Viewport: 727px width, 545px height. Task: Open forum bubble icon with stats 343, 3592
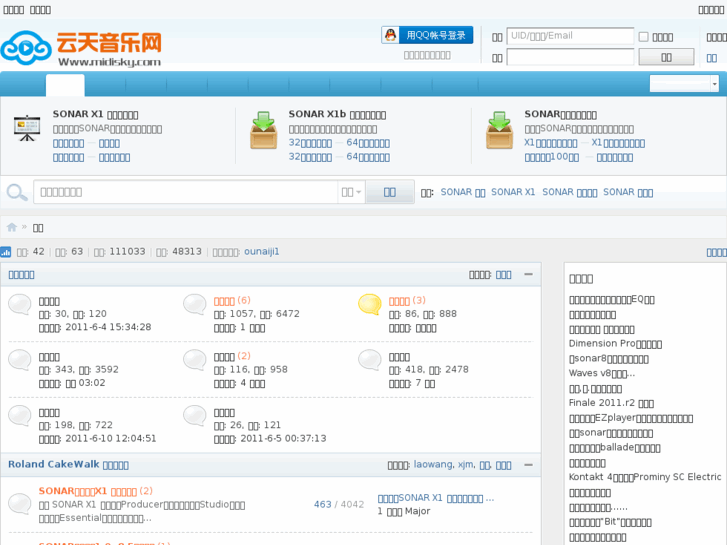[20, 360]
